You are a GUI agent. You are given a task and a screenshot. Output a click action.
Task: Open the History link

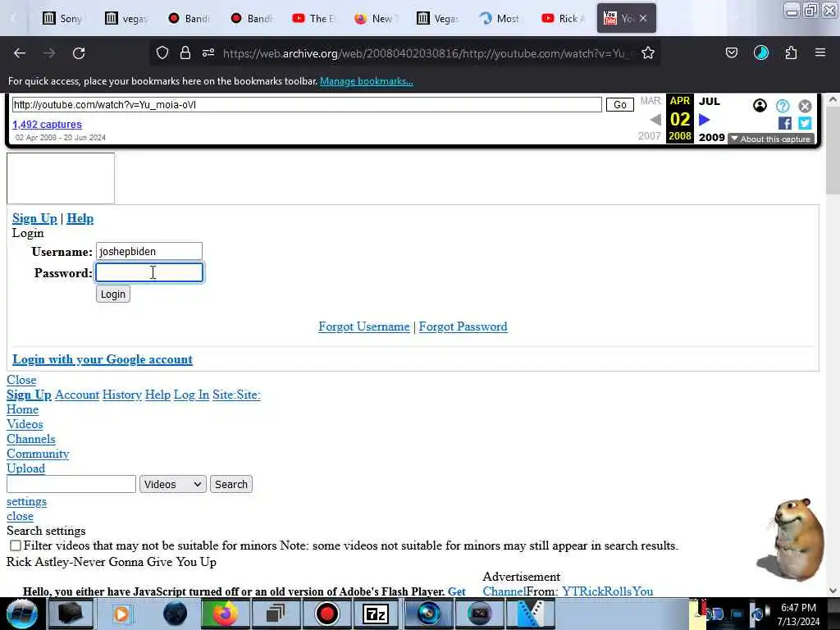click(122, 395)
